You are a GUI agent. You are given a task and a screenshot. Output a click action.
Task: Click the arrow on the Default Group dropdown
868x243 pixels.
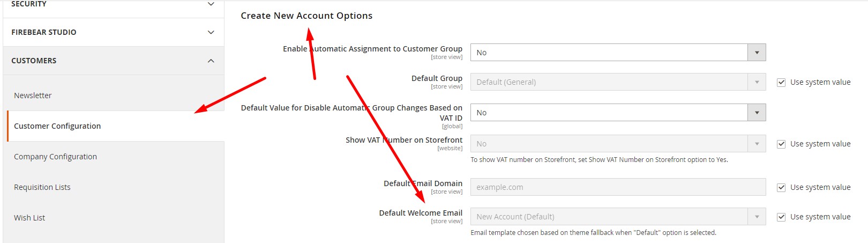click(x=757, y=82)
